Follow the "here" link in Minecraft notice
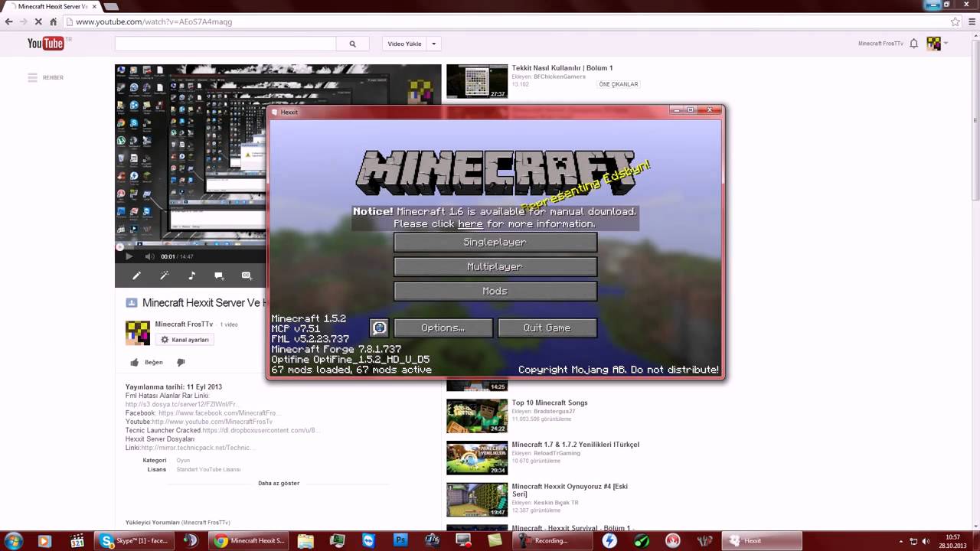The height and width of the screenshot is (551, 980). [x=470, y=224]
